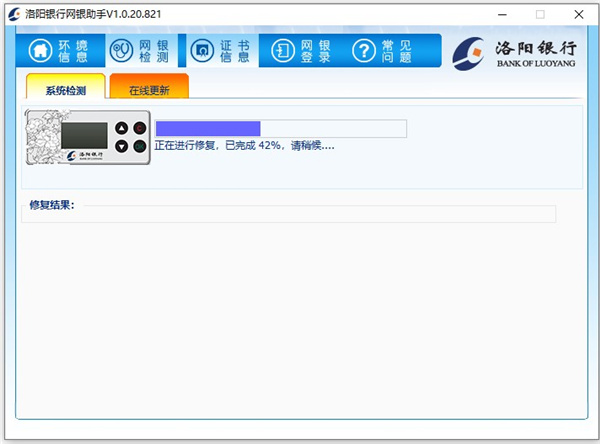Click the green OK button on the device
Viewport: 600px width, 444px height.
(140, 146)
